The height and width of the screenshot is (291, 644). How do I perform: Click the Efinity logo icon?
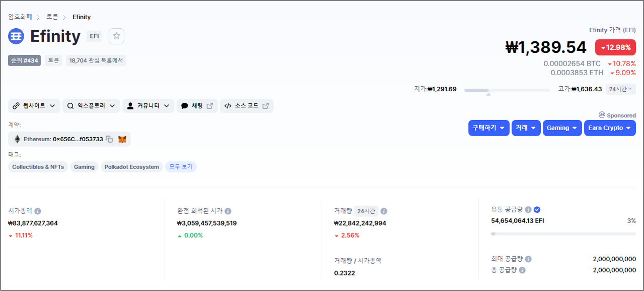[16, 36]
